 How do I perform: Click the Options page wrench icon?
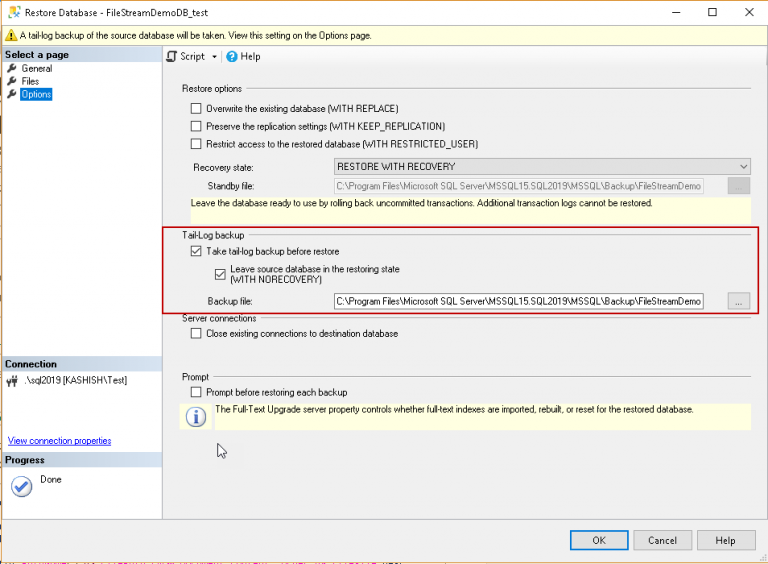[12, 94]
